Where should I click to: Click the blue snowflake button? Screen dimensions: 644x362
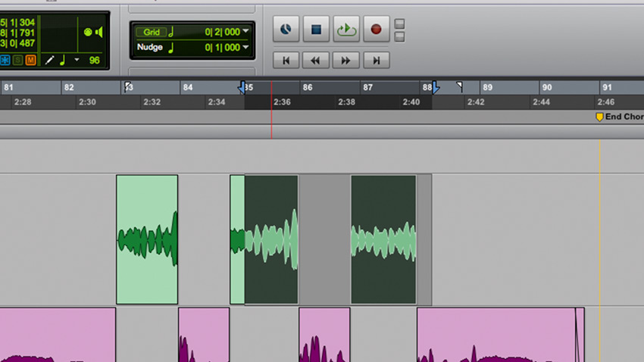[5, 61]
